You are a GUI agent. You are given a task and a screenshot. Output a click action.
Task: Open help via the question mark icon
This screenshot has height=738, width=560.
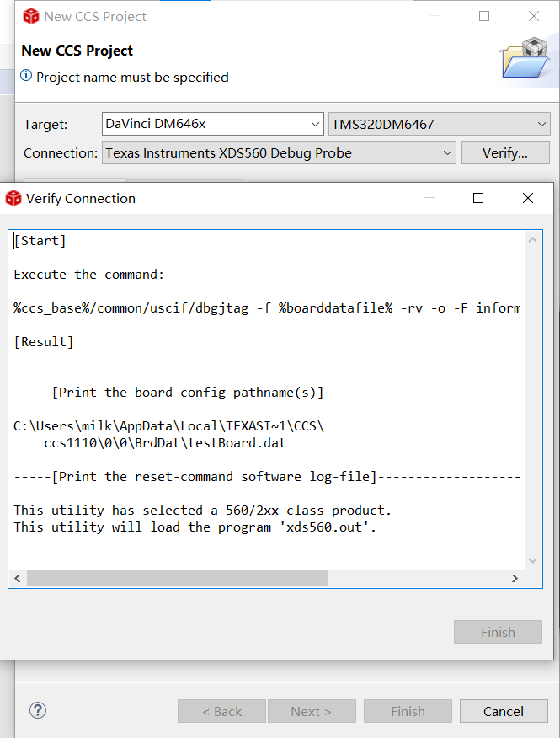38,710
